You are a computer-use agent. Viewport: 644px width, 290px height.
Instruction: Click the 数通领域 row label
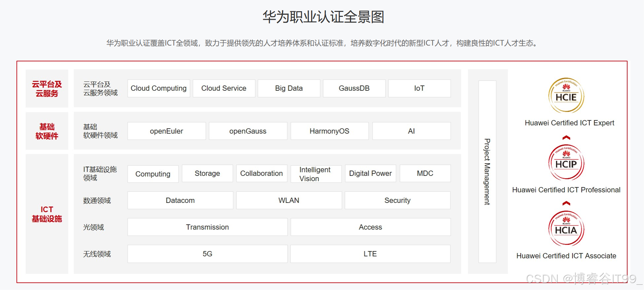[x=97, y=201]
